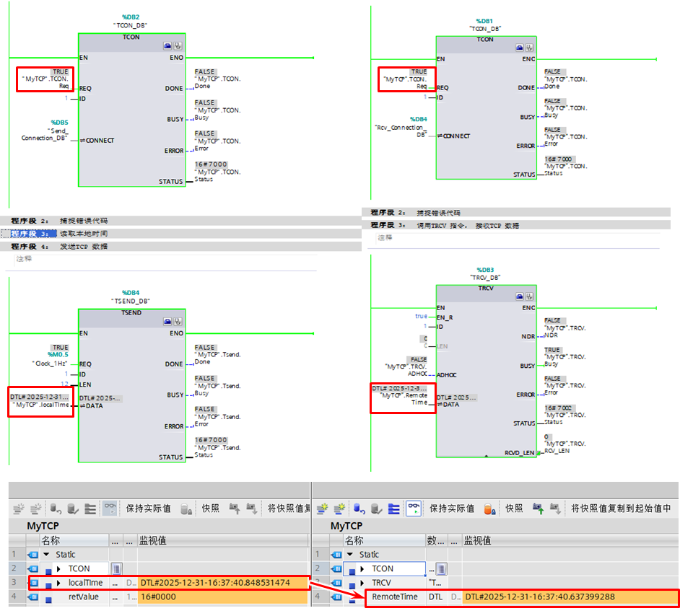This screenshot has height=616, width=680.
Task: Click the 监视值 column header in the right table
Action: tap(478, 540)
